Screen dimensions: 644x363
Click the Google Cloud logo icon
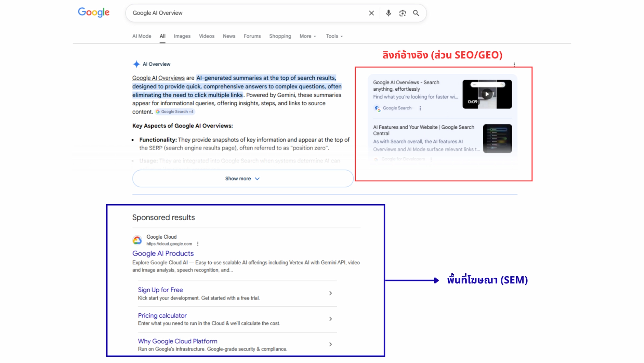point(137,240)
